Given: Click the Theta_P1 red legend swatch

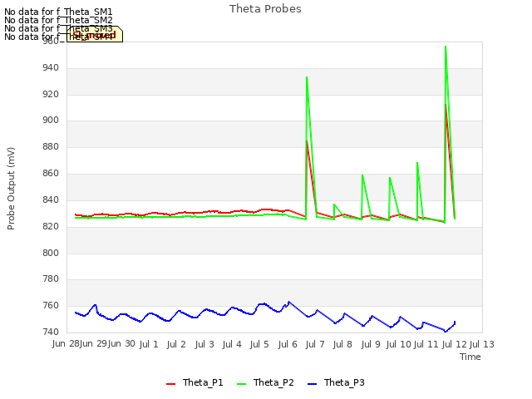Looking at the screenshot, I should pos(170,384).
